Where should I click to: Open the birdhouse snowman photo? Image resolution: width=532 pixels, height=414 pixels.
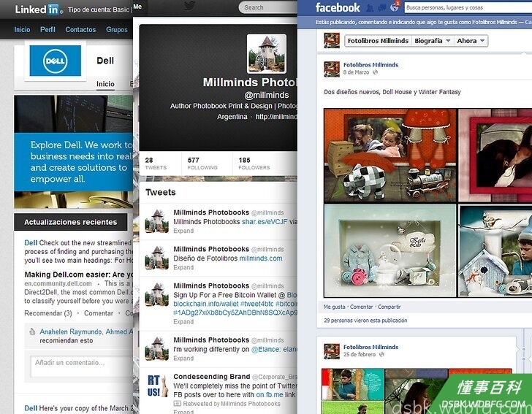tap(495, 250)
